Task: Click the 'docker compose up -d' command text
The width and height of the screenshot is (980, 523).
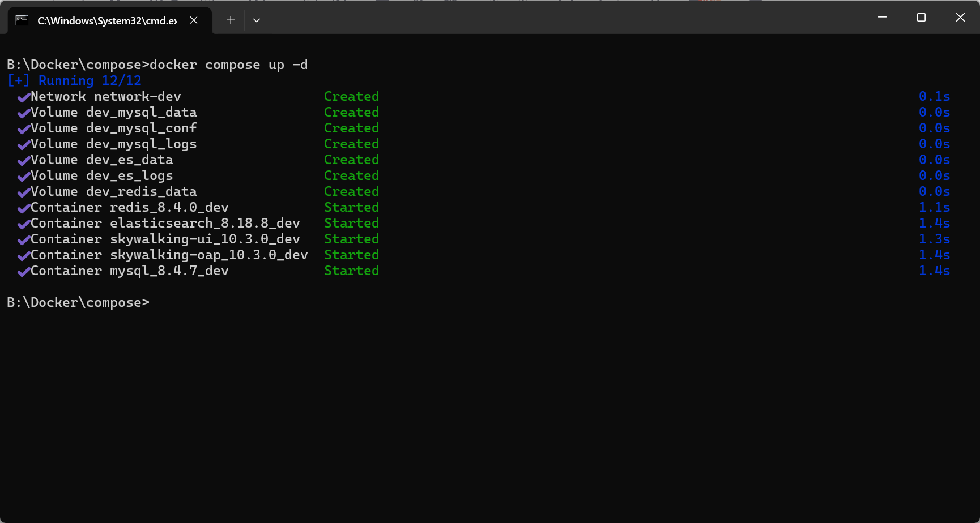Action: coord(228,65)
